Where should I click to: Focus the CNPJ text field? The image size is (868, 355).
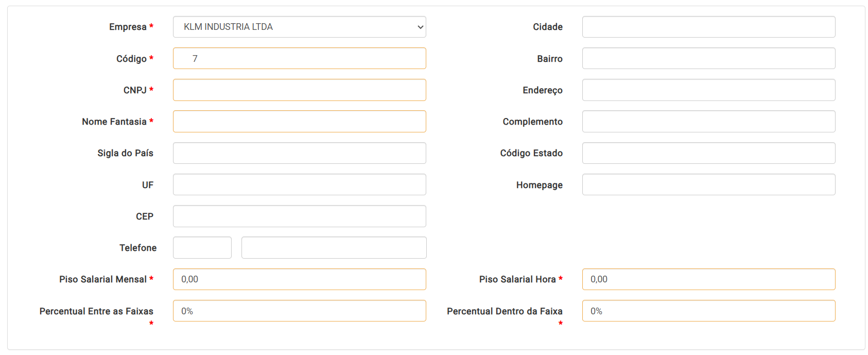click(x=299, y=90)
